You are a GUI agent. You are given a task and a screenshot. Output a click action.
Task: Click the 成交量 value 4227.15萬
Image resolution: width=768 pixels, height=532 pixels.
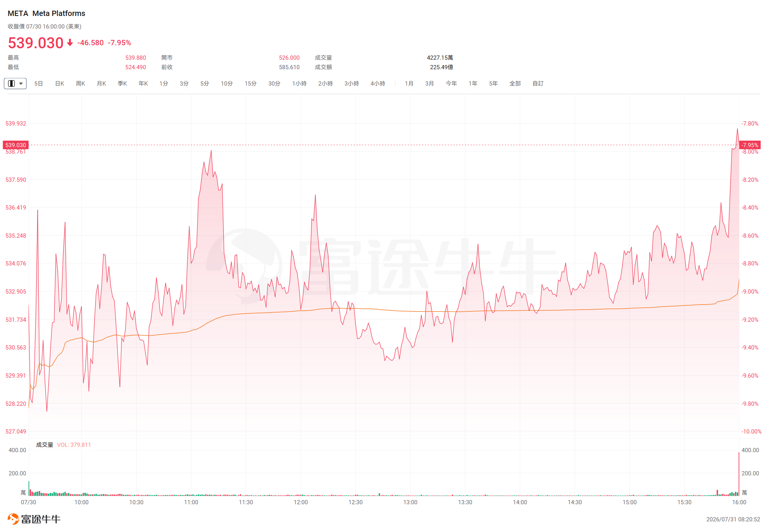pos(440,58)
